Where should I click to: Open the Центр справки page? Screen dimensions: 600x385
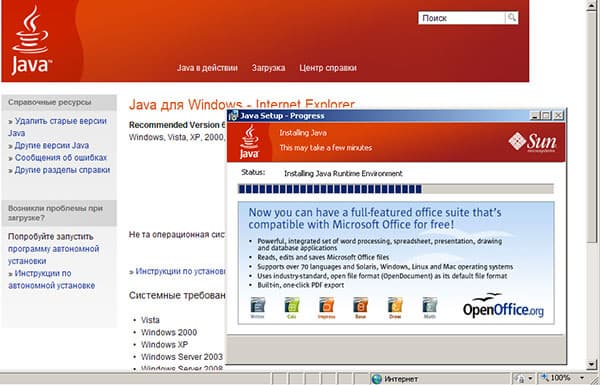(x=328, y=68)
